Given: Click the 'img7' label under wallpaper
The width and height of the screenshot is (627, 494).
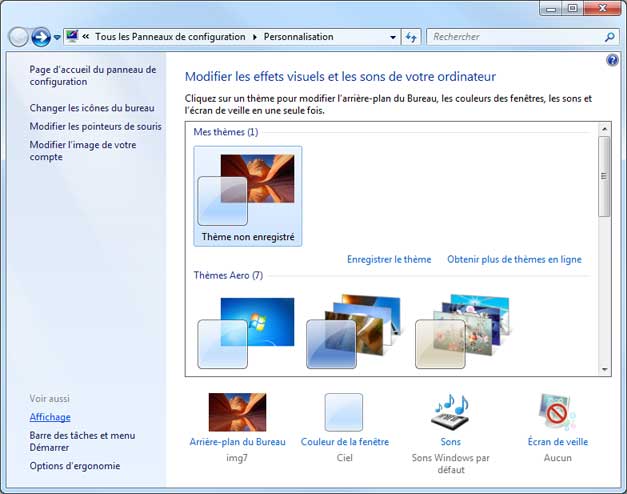Looking at the screenshot, I should coord(237,458).
